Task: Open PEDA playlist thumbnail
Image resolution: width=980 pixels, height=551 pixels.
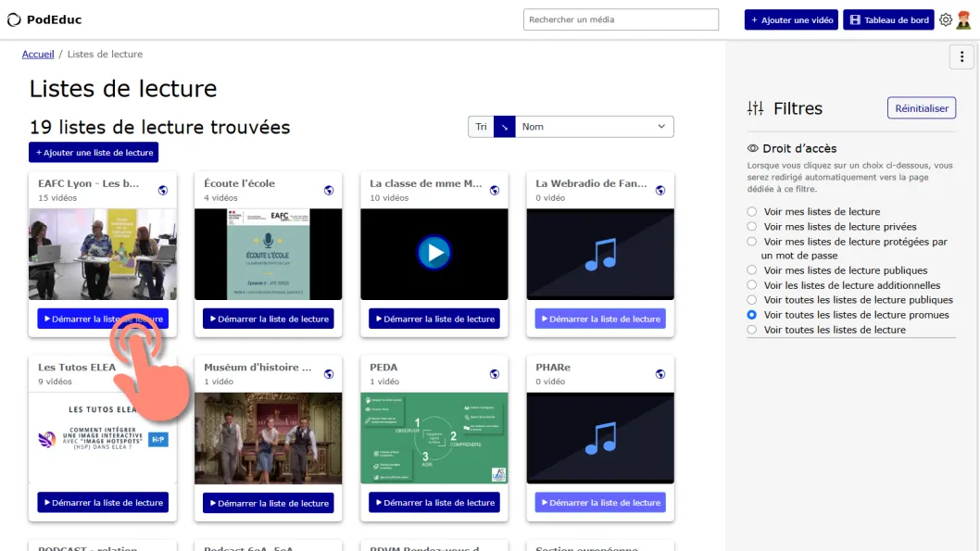Action: point(433,438)
